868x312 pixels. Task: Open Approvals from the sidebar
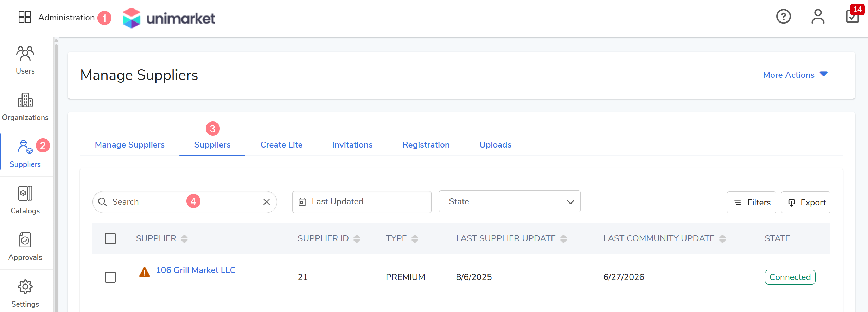[x=25, y=247]
